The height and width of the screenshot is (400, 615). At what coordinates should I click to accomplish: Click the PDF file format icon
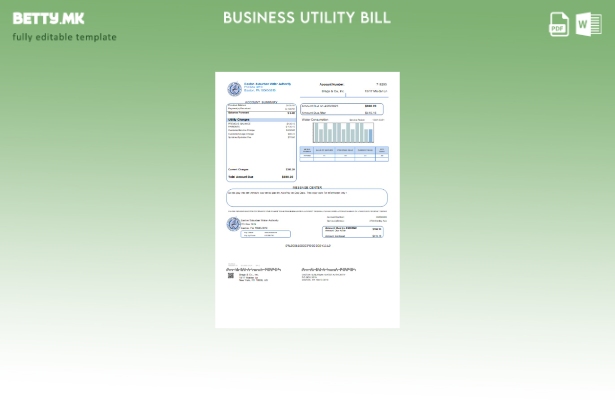559,24
